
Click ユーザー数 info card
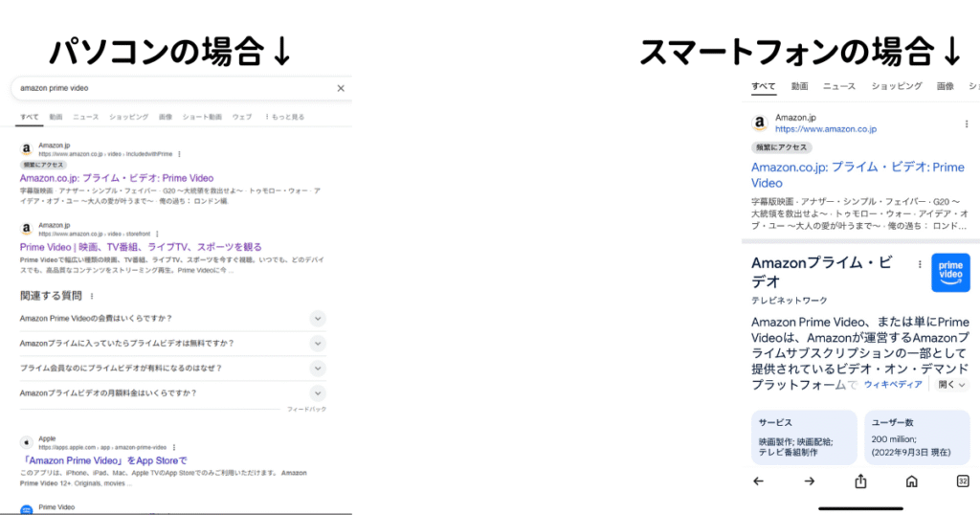tap(918, 437)
